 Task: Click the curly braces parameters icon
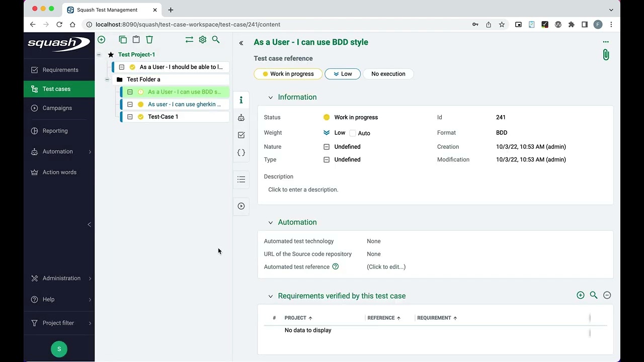click(242, 153)
